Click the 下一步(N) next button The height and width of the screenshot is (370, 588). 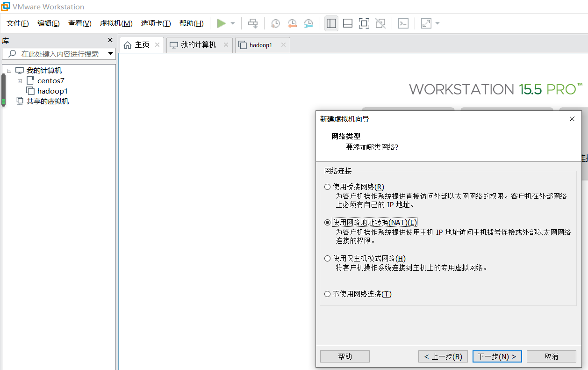click(x=497, y=356)
